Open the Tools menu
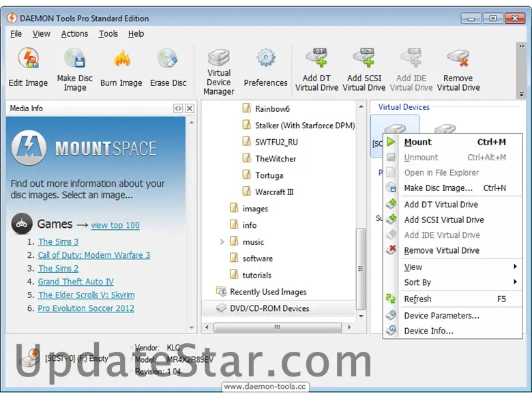The height and width of the screenshot is (399, 532). (x=108, y=34)
